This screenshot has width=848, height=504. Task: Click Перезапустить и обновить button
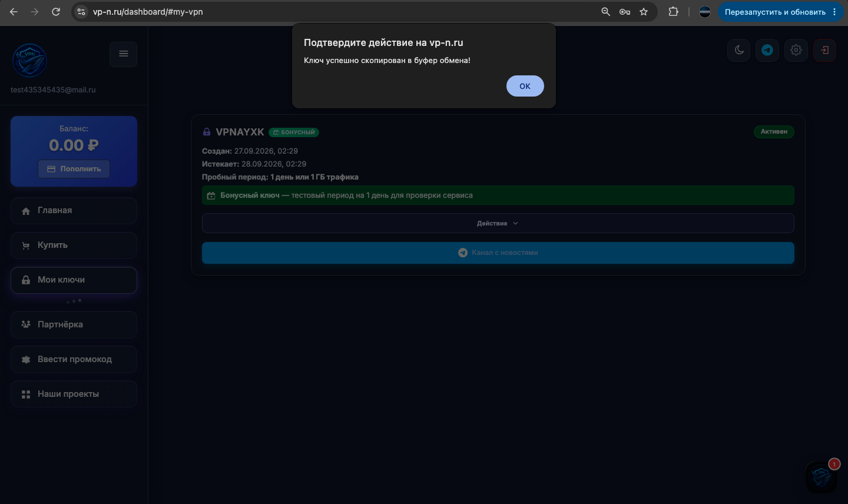(x=775, y=12)
